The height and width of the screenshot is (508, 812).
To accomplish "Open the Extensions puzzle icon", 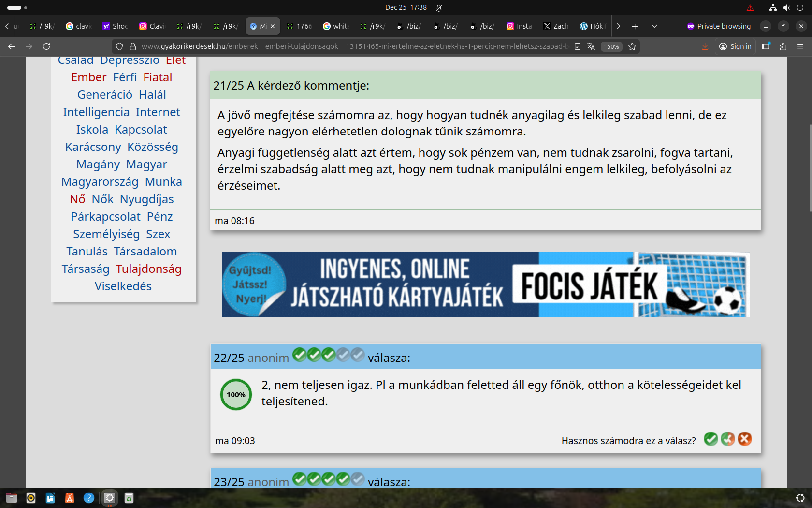I will click(783, 46).
